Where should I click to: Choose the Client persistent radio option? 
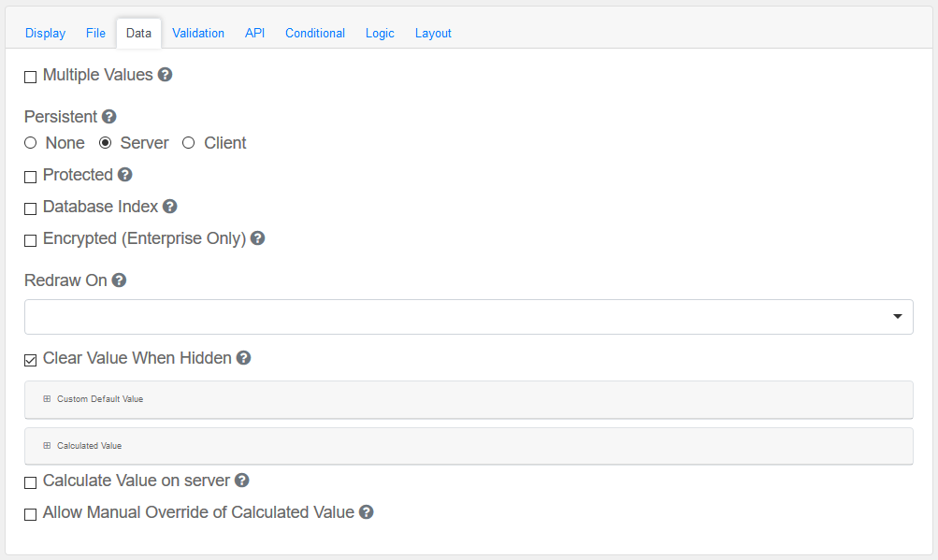[x=189, y=143]
